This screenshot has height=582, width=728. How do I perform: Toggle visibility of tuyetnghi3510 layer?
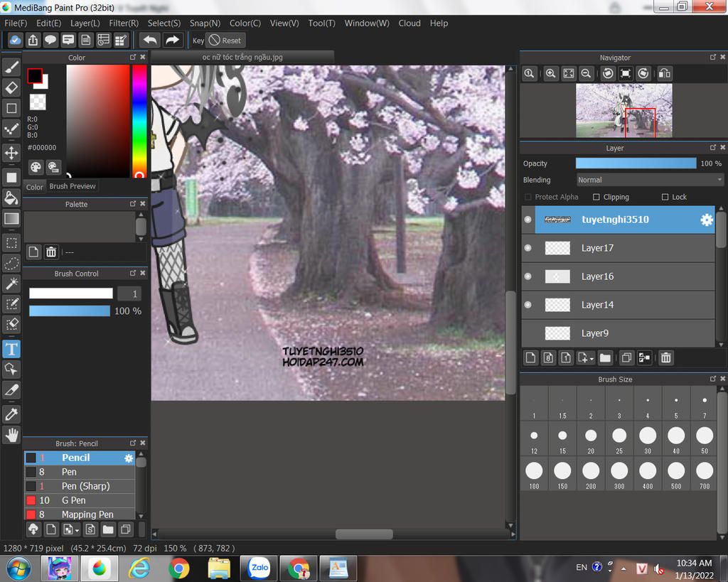point(528,220)
